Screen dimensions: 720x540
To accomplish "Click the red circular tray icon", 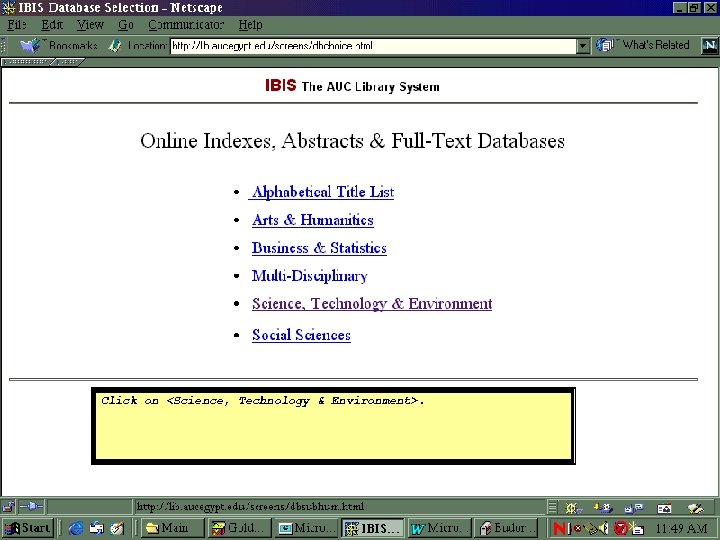I will [x=621, y=529].
